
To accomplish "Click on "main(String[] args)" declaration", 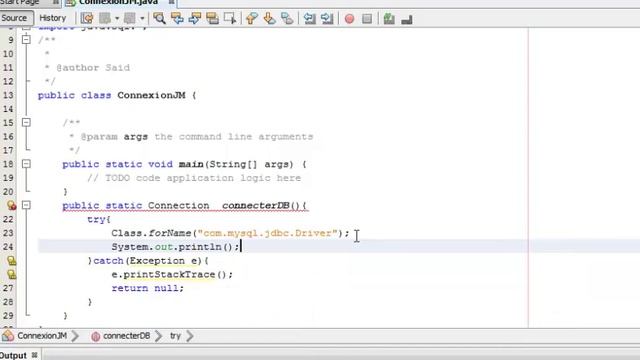I will pos(236,164).
